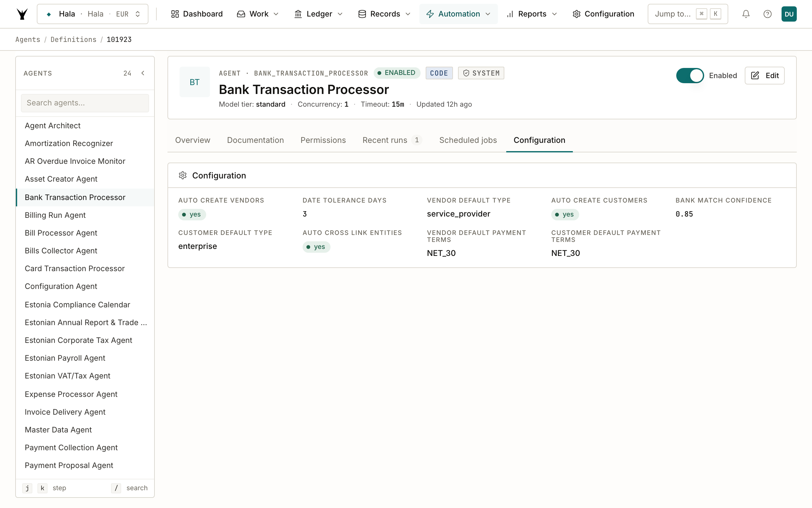
Task: Select Billing Run Agent
Action: point(85,215)
